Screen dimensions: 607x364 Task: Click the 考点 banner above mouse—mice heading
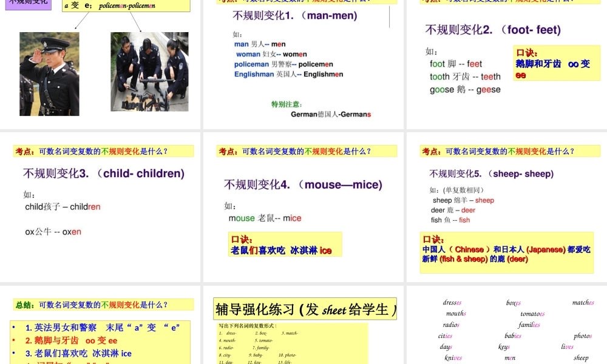click(307, 151)
